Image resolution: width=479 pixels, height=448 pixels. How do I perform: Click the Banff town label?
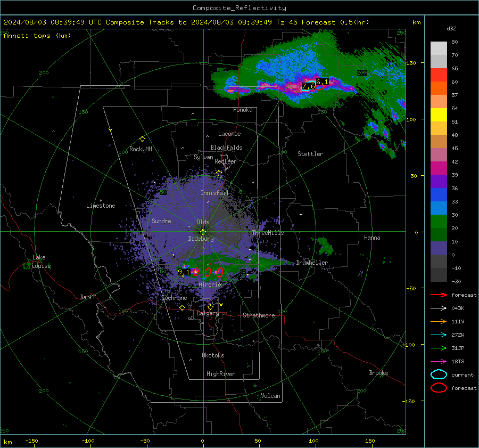point(88,297)
